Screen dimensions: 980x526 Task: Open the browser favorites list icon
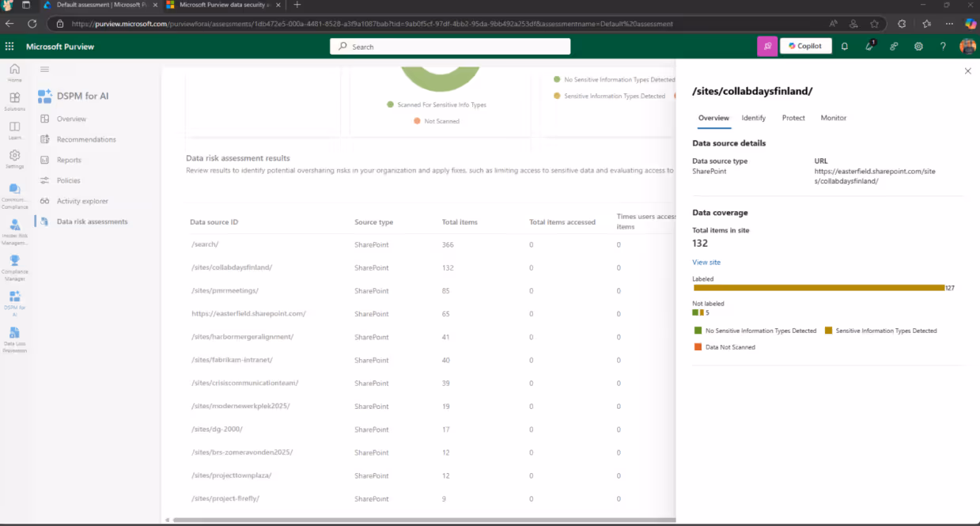click(926, 24)
